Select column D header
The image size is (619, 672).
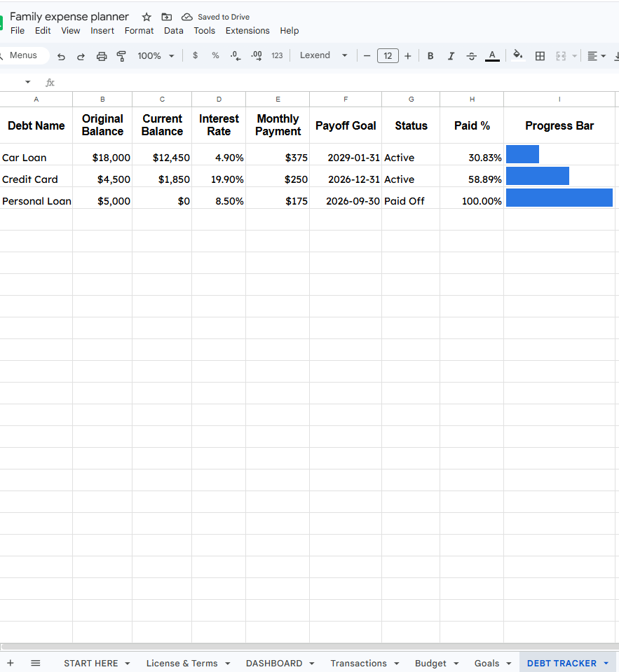tap(219, 99)
